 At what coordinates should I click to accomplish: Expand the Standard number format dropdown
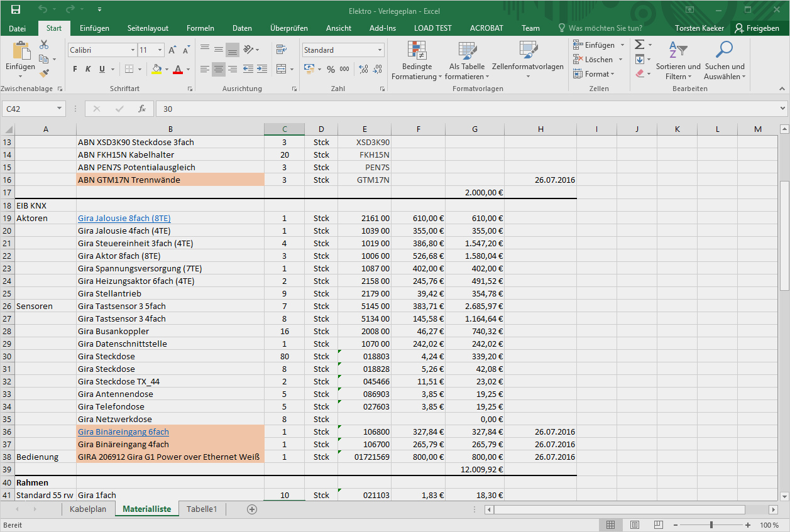click(380, 50)
